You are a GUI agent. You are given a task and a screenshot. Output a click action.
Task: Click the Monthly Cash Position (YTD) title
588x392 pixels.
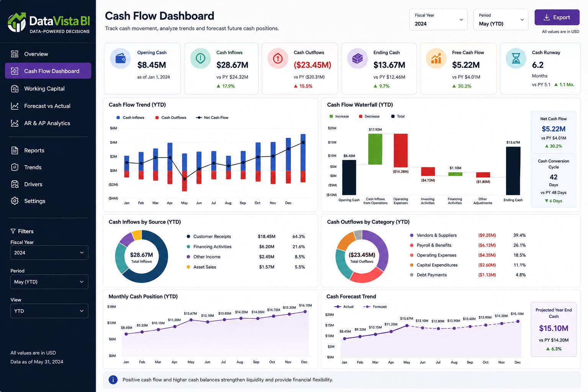(143, 297)
